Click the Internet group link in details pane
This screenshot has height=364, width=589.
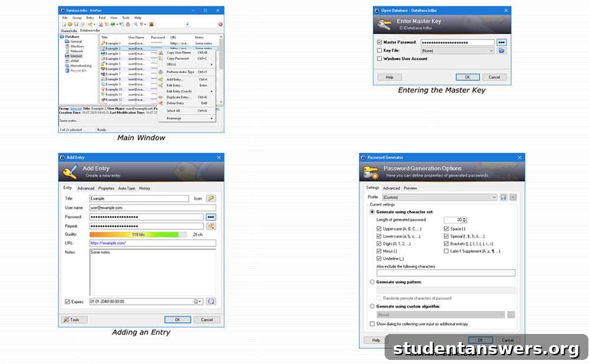[76, 108]
